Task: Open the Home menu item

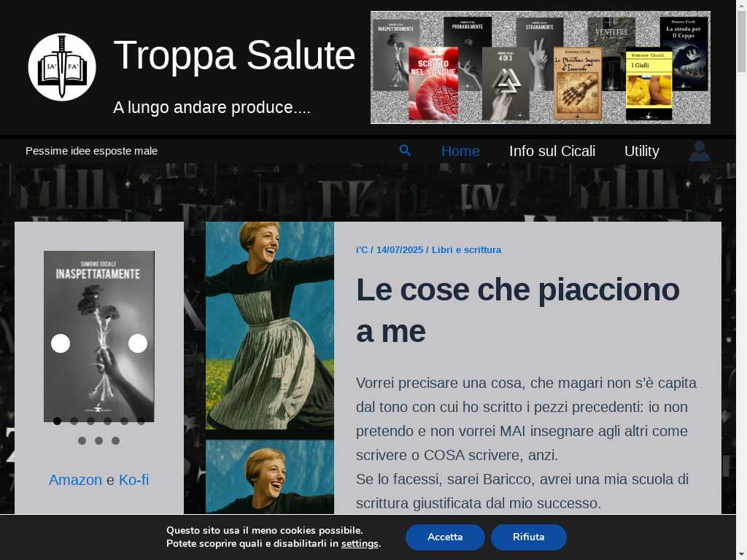Action: [460, 151]
